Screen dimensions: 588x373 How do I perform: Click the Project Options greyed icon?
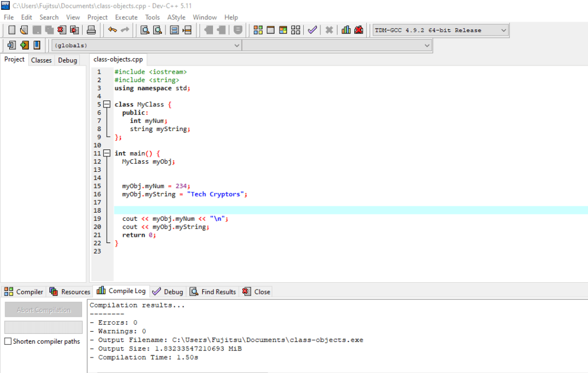tap(238, 30)
